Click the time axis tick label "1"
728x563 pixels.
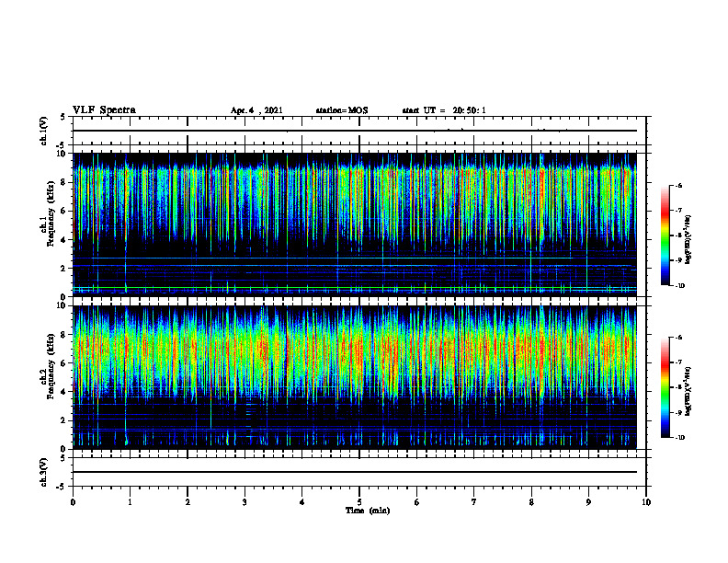tap(130, 502)
